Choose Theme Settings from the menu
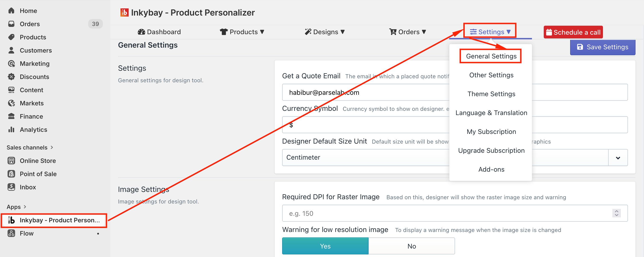The width and height of the screenshot is (644, 257). (x=491, y=94)
